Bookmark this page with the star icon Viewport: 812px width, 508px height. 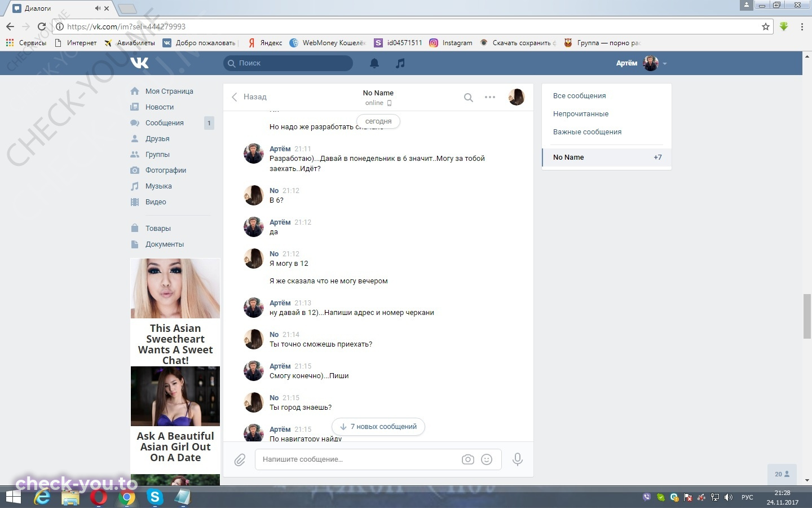(x=766, y=27)
